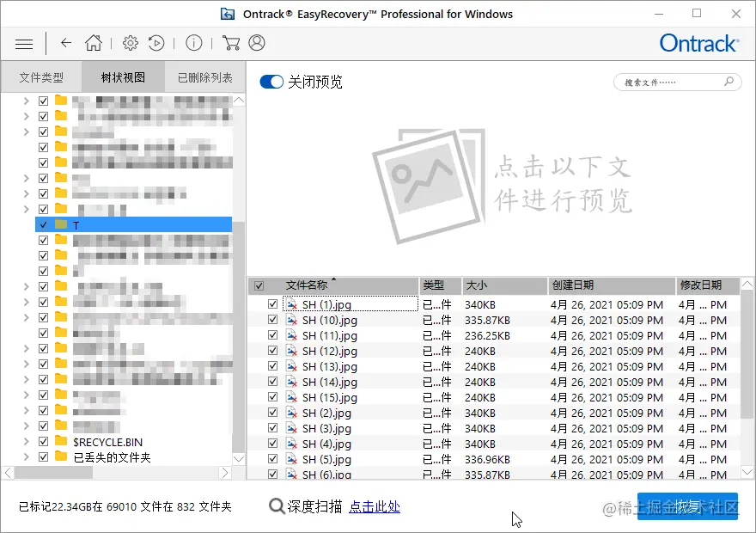The width and height of the screenshot is (756, 533).
Task: Select file name SH (14).jpg
Action: [330, 382]
